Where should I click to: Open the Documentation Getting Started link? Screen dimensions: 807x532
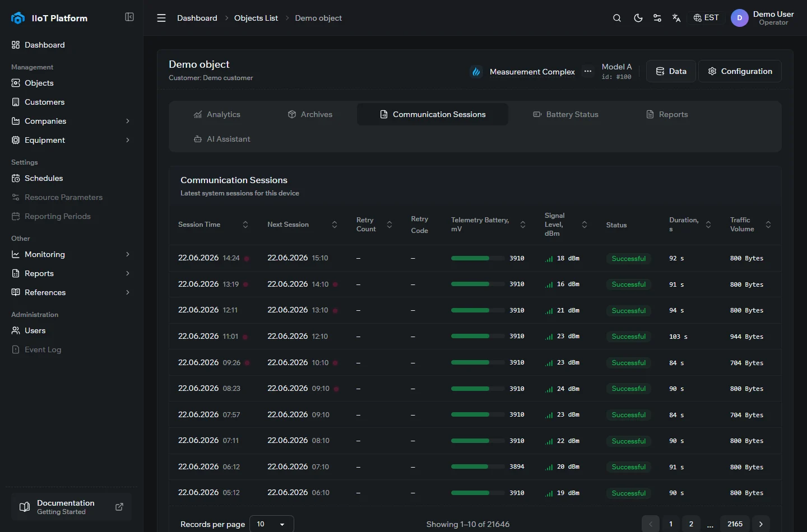71,507
